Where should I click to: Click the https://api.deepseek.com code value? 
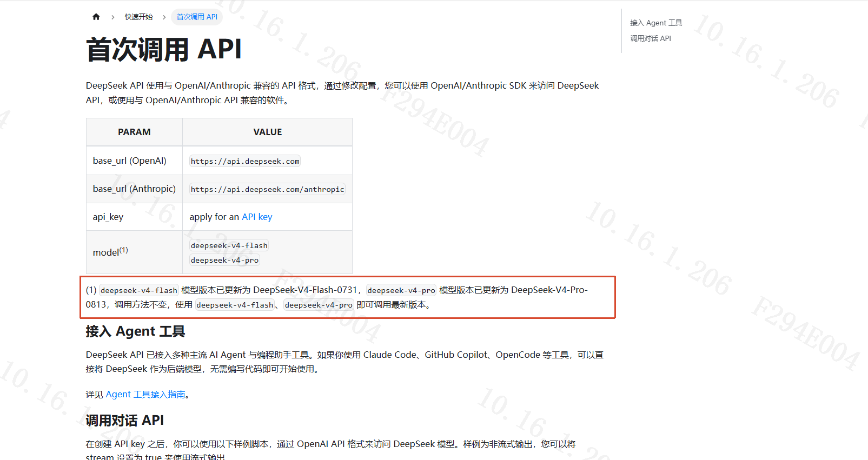coord(245,161)
